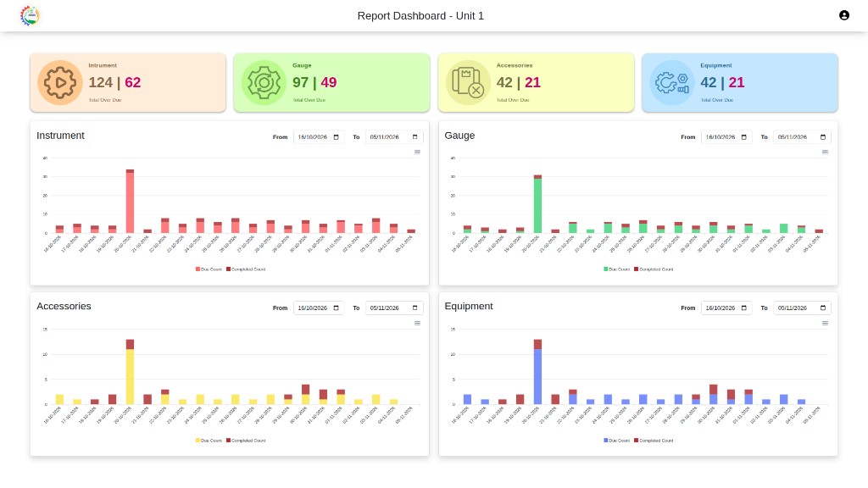Click the Instrument gear play icon

pyautogui.click(x=60, y=82)
